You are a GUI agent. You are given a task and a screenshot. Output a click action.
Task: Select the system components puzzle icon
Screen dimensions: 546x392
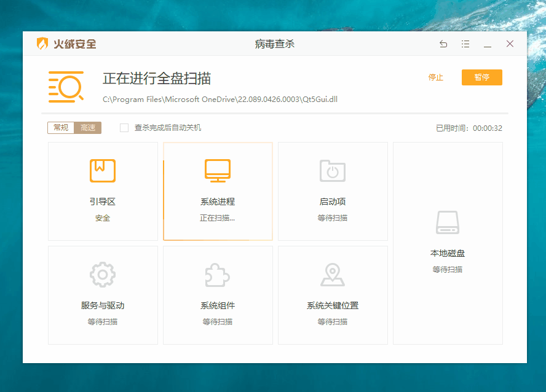point(217,275)
